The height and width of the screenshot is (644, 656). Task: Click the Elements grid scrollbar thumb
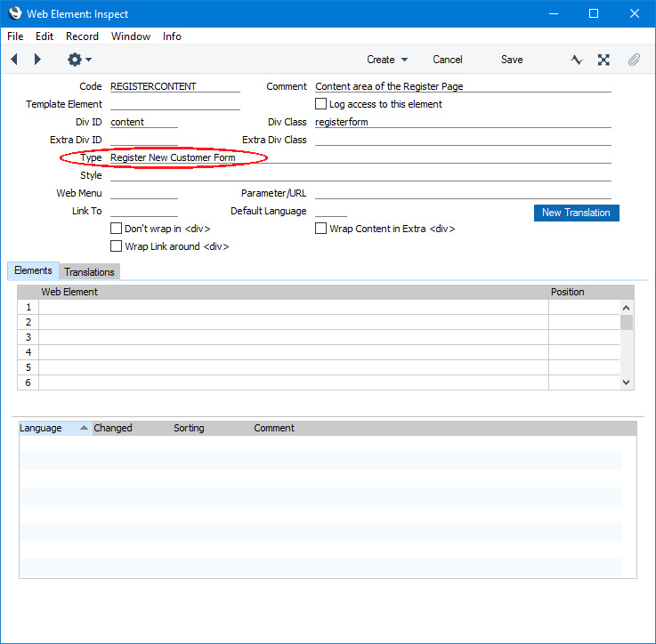click(x=627, y=322)
